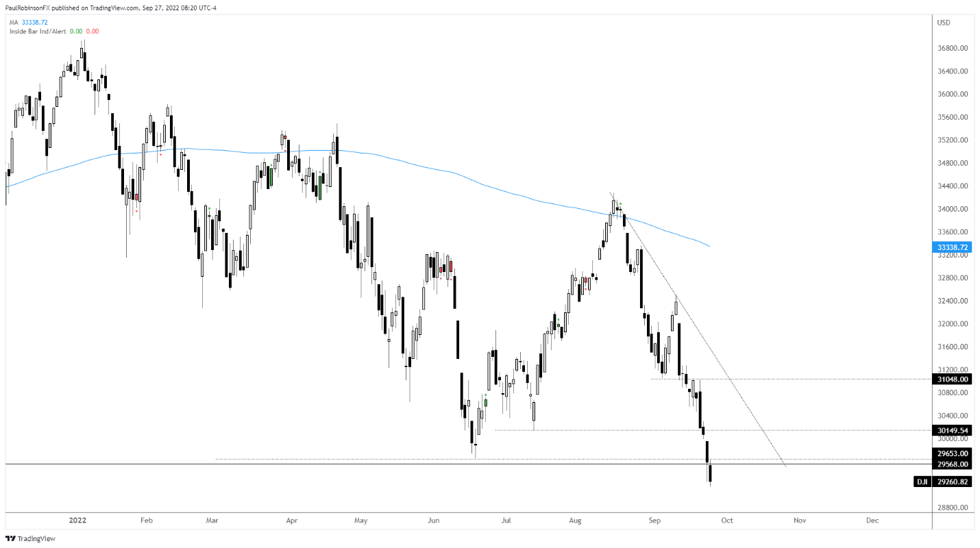The image size is (980, 548).
Task: Click 34800.00 on the price scale
Action: (953, 163)
